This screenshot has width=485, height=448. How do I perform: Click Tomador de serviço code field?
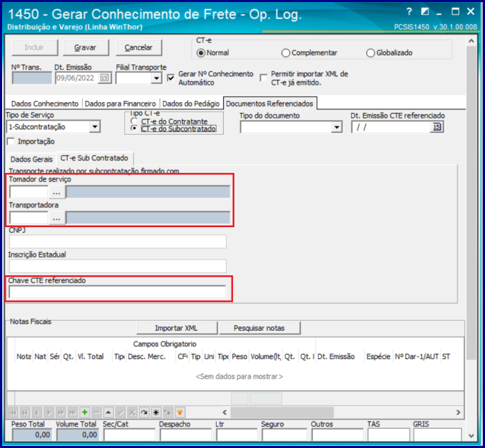pyautogui.click(x=29, y=193)
